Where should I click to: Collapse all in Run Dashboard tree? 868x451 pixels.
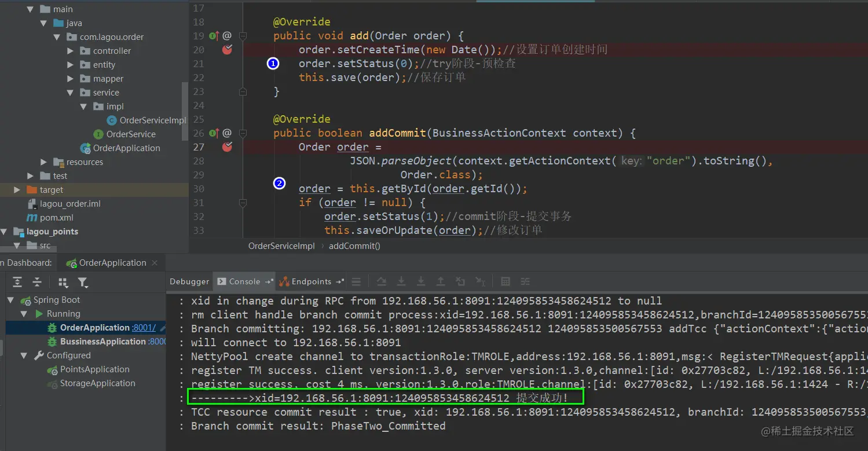[x=37, y=282]
